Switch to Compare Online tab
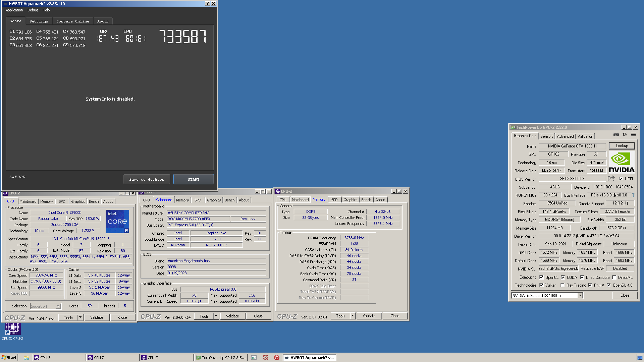The width and height of the screenshot is (644, 362). point(73,21)
